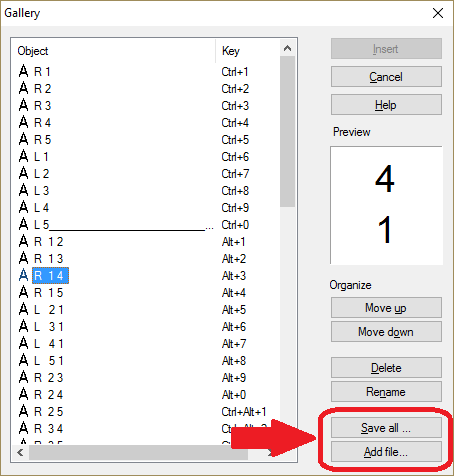454x476 pixels.
Task: Click the text icon next to R 5
Action: point(23,139)
